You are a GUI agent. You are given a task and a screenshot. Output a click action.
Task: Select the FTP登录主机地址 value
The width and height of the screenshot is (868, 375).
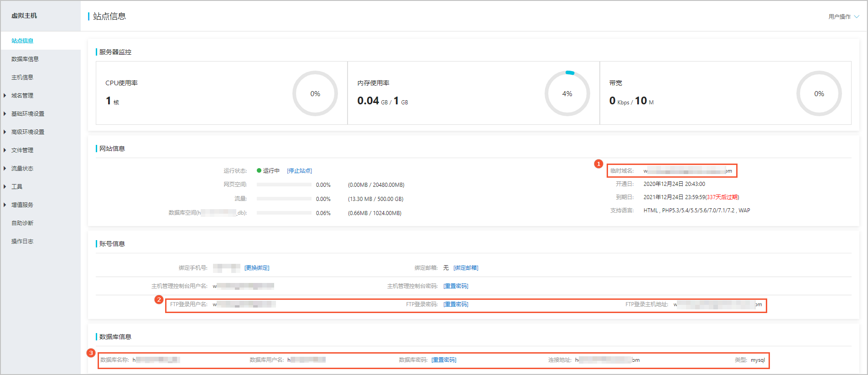click(717, 304)
